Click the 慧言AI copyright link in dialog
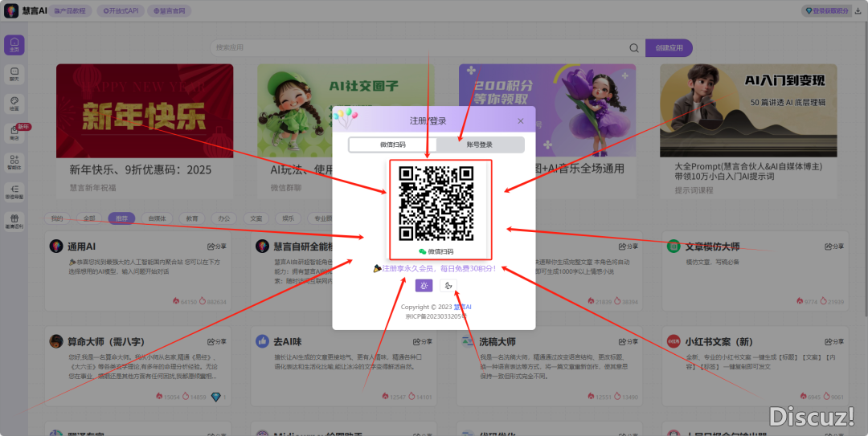Viewport: 868px width, 436px height. coord(462,307)
